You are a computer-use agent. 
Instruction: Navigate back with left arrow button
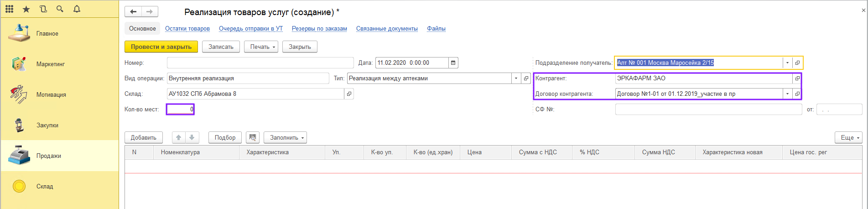133,11
